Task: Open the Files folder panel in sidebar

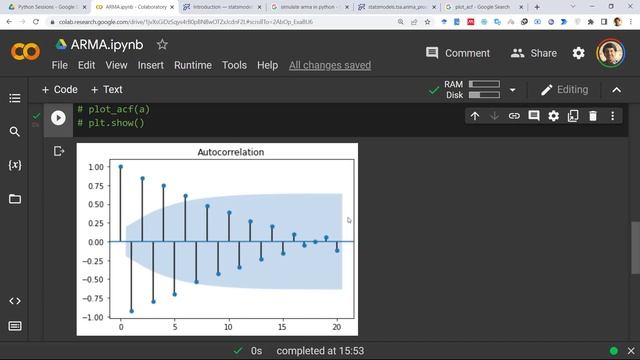Action: point(15,199)
